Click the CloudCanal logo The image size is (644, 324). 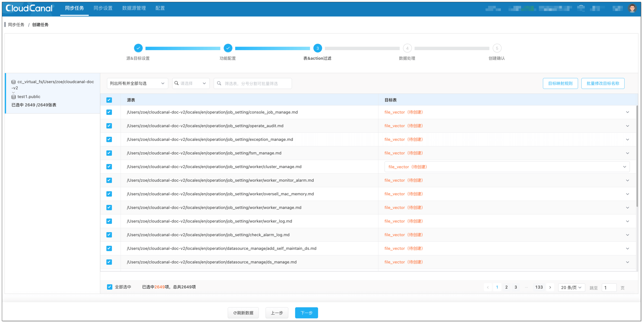coord(29,8)
